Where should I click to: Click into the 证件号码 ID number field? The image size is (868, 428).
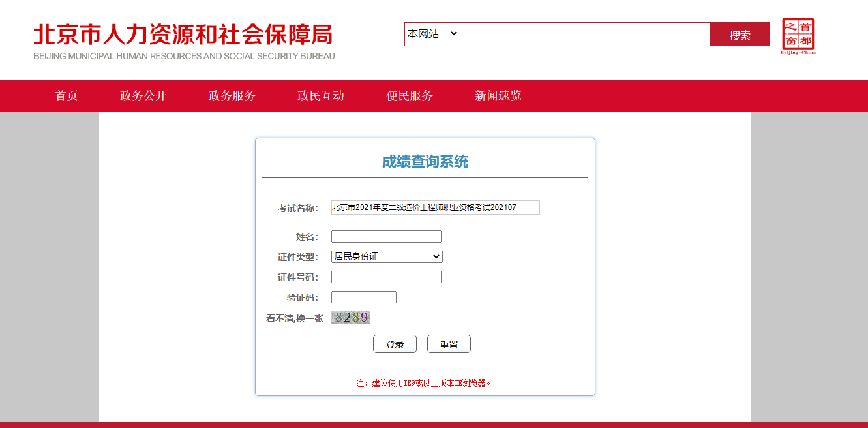click(387, 277)
